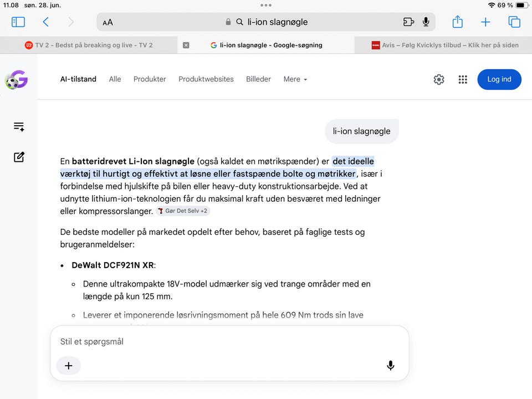Click the plus attachment button

tap(69, 366)
